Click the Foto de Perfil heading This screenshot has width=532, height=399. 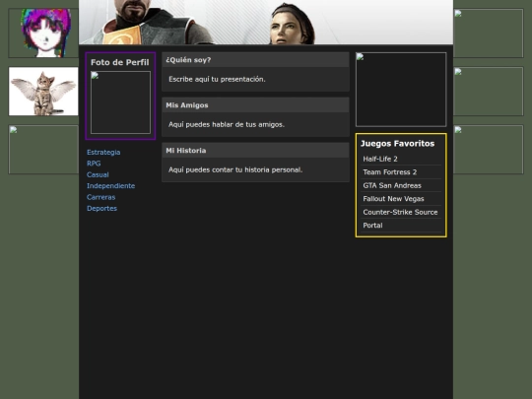pos(120,62)
